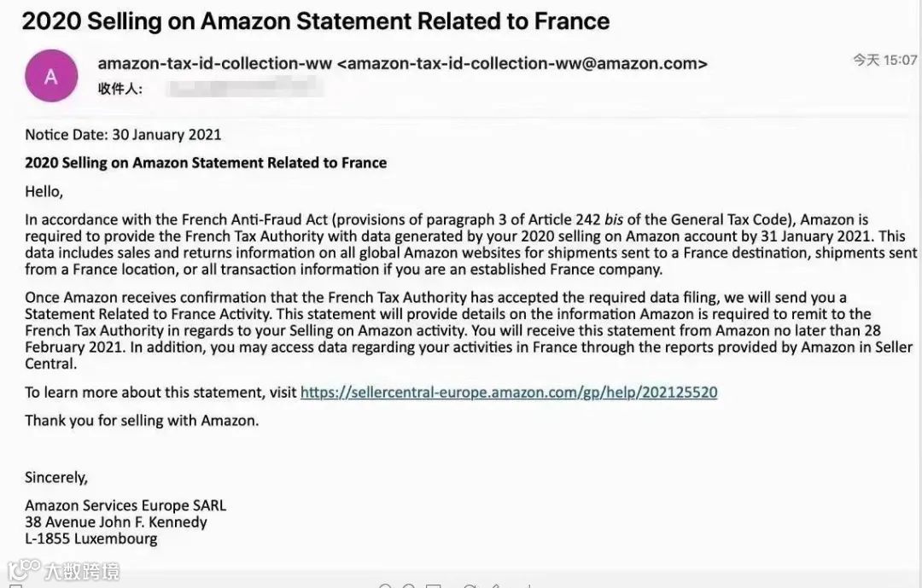922x588 pixels.
Task: Click the 38 Avenue John F. Kennedy address
Action: (x=116, y=522)
